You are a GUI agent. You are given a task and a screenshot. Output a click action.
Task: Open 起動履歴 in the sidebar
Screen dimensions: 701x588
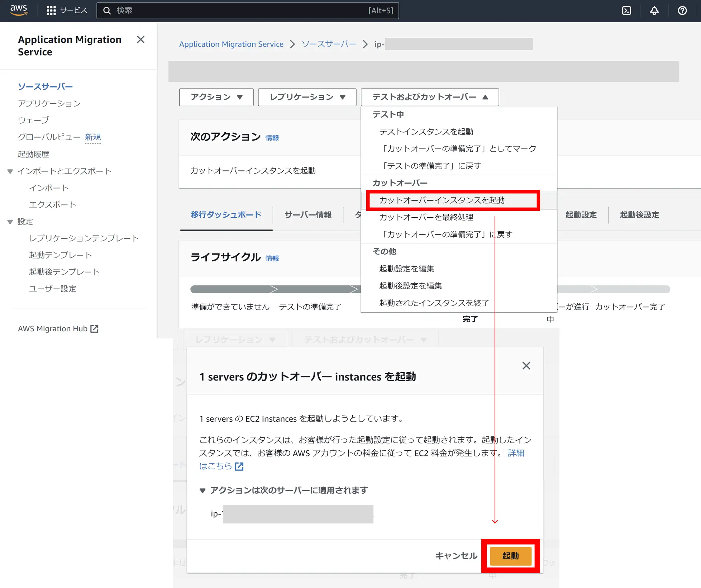click(x=33, y=154)
